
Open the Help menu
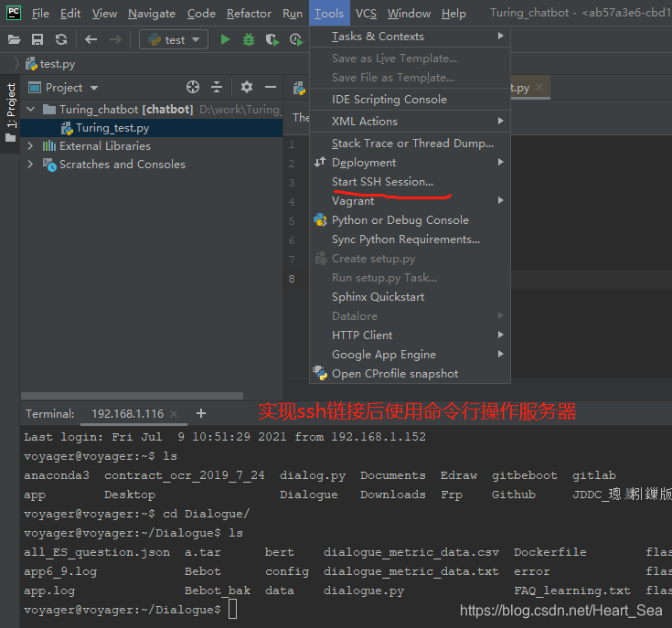(453, 14)
